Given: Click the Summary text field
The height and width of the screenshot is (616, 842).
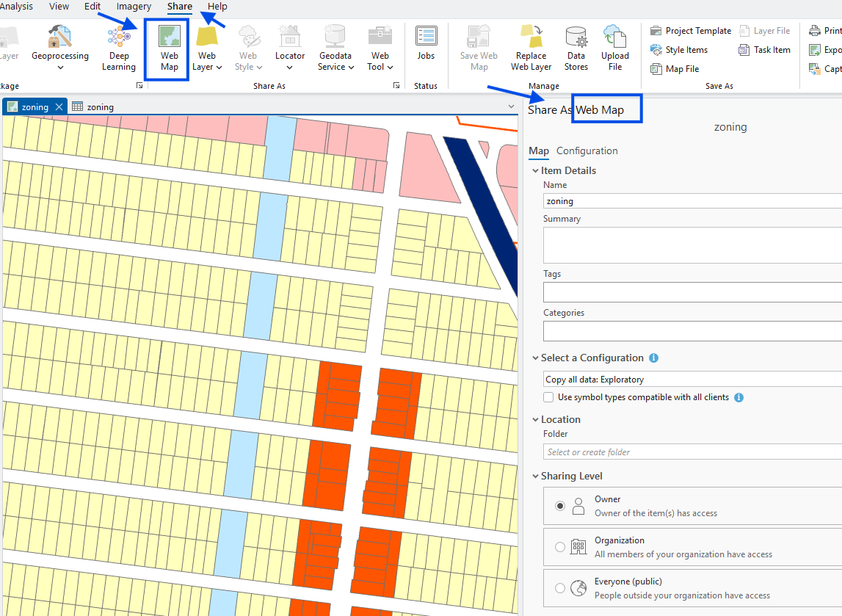Looking at the screenshot, I should tap(690, 245).
